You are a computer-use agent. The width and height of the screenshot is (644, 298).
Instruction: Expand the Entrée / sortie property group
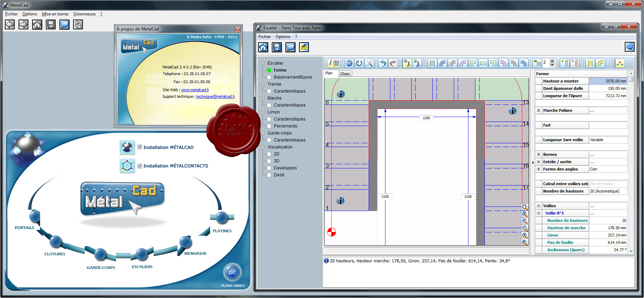click(x=539, y=162)
